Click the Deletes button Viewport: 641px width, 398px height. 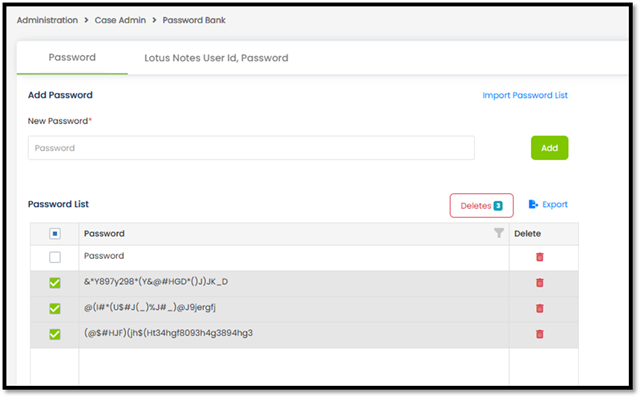click(x=482, y=206)
